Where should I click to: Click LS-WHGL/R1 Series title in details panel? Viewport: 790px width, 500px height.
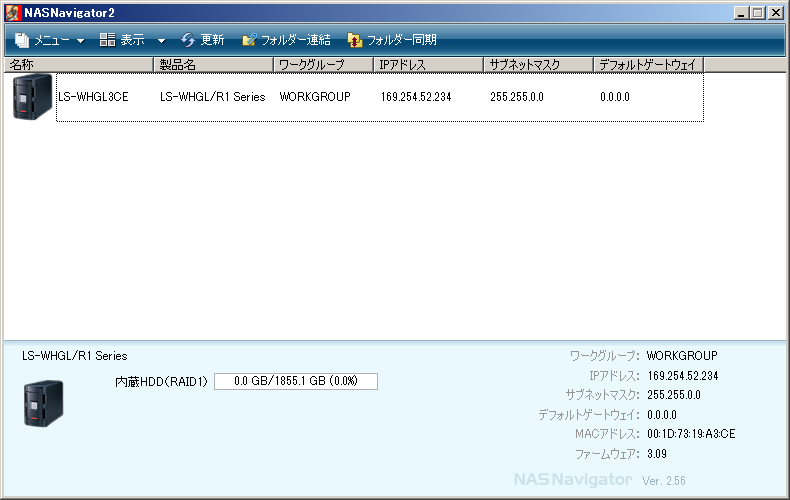(x=75, y=356)
